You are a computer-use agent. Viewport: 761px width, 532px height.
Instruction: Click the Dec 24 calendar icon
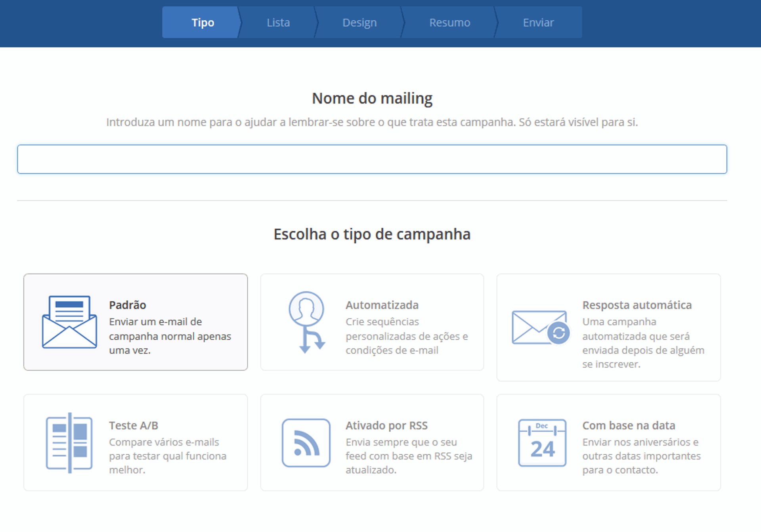click(x=542, y=442)
